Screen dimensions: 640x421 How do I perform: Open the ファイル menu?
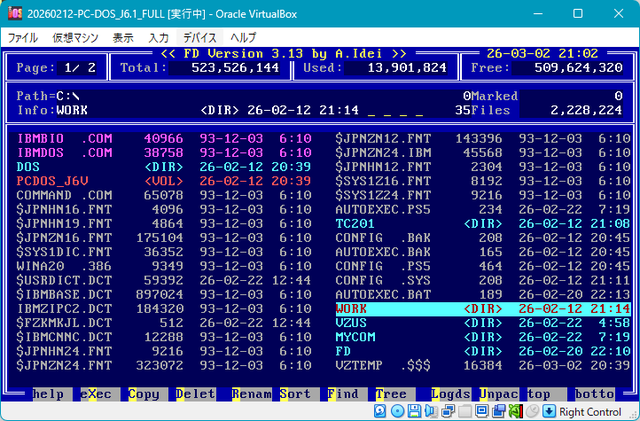tap(22, 37)
